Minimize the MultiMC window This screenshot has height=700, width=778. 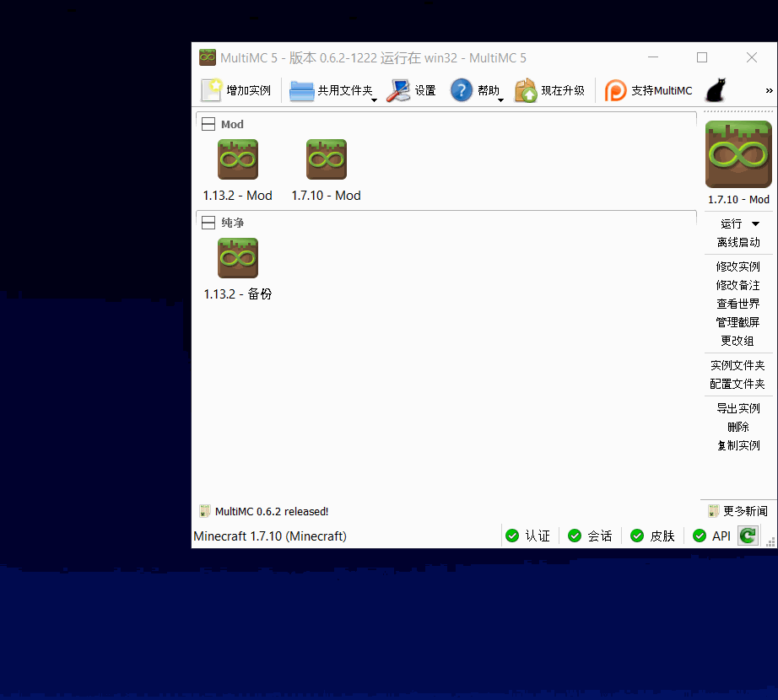(x=653, y=57)
